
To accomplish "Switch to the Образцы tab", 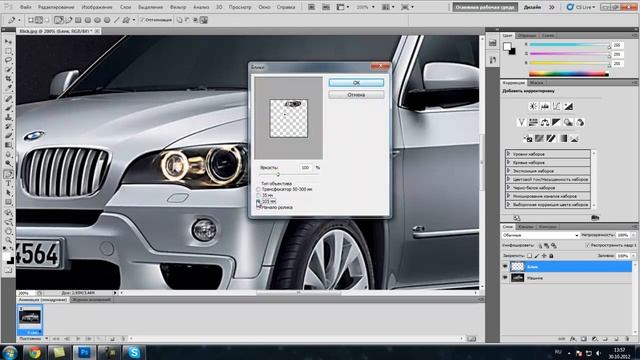I will point(527,36).
